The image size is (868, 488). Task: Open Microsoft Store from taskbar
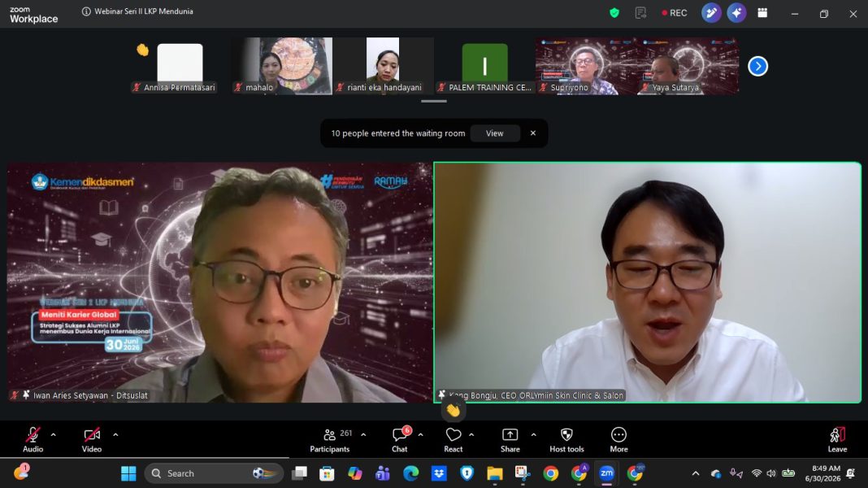(x=327, y=473)
